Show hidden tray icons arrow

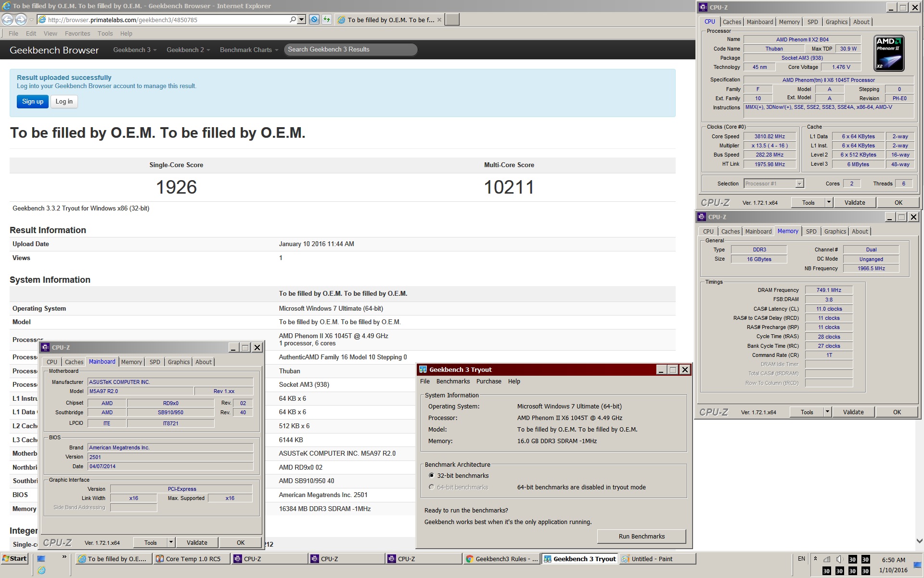pos(815,559)
